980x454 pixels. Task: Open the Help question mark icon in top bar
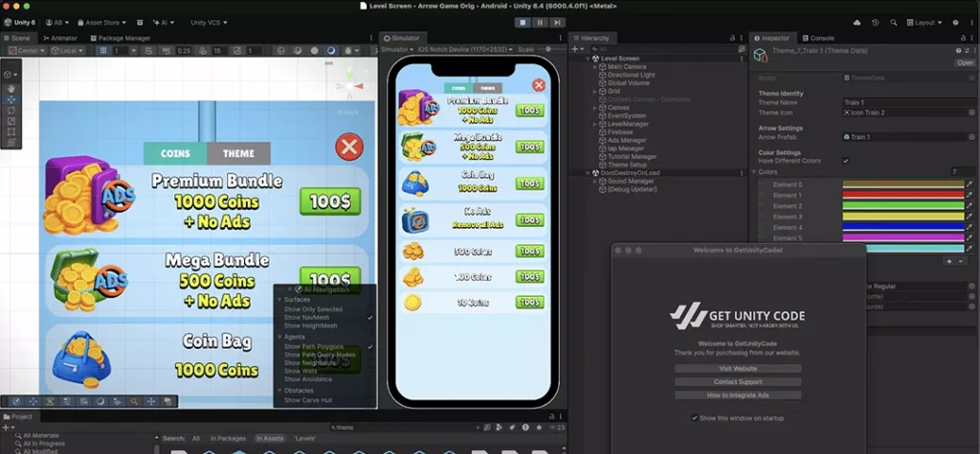(x=956, y=23)
